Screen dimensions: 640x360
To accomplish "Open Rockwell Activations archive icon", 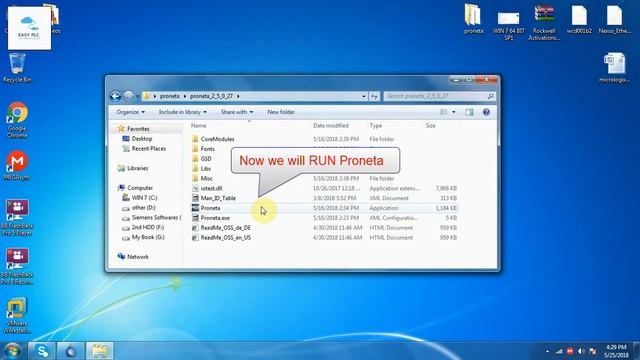I will tap(544, 22).
